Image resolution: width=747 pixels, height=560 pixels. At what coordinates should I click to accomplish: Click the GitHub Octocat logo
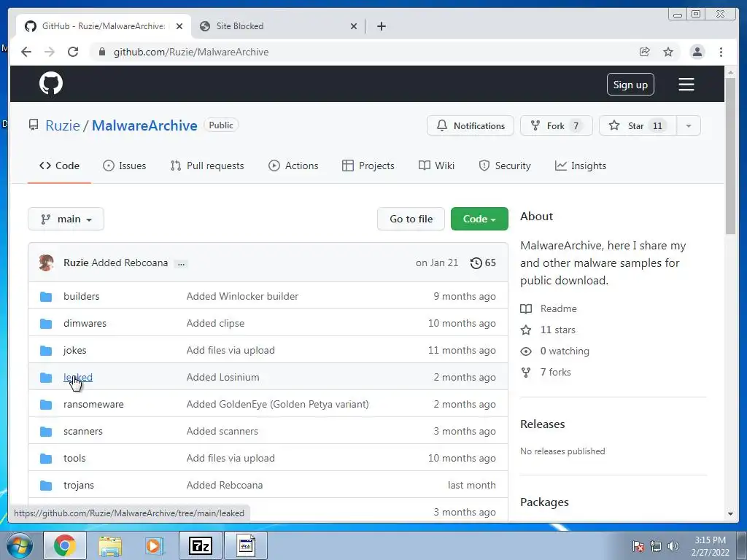(51, 84)
